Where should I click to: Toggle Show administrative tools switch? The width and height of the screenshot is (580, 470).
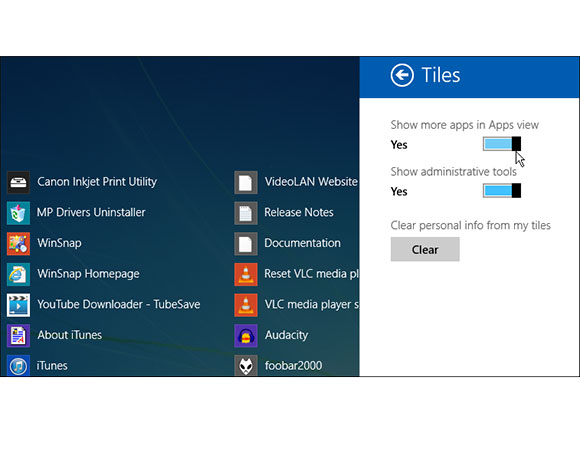click(502, 191)
